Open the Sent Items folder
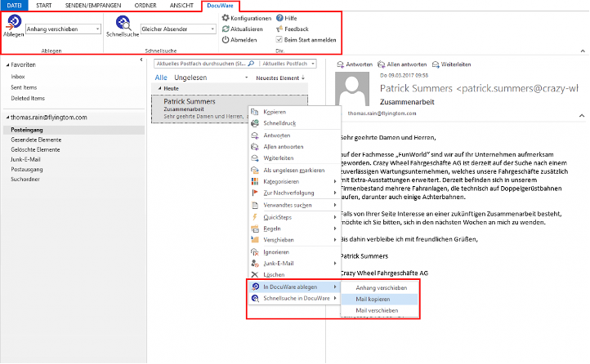The width and height of the screenshot is (590, 364). click(x=23, y=85)
